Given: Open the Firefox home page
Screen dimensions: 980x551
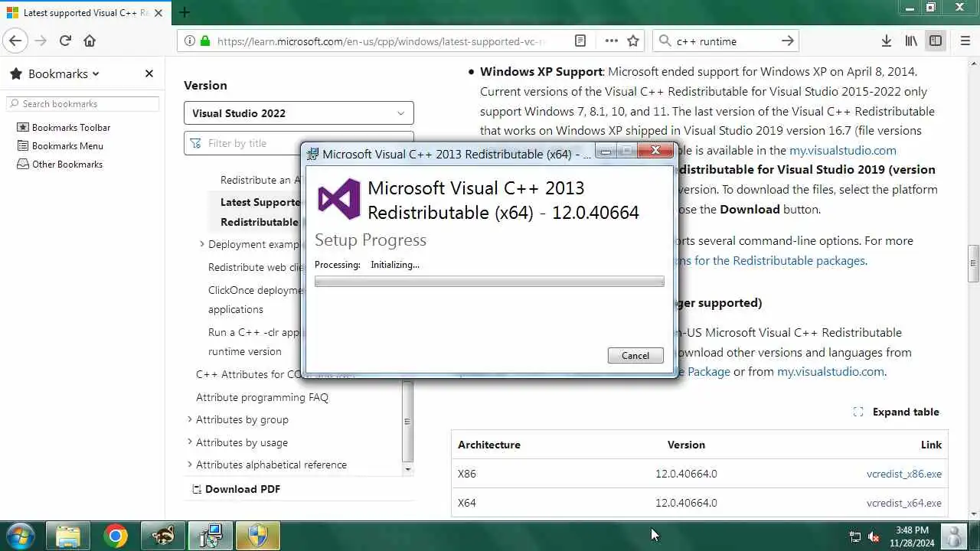Looking at the screenshot, I should (x=90, y=41).
